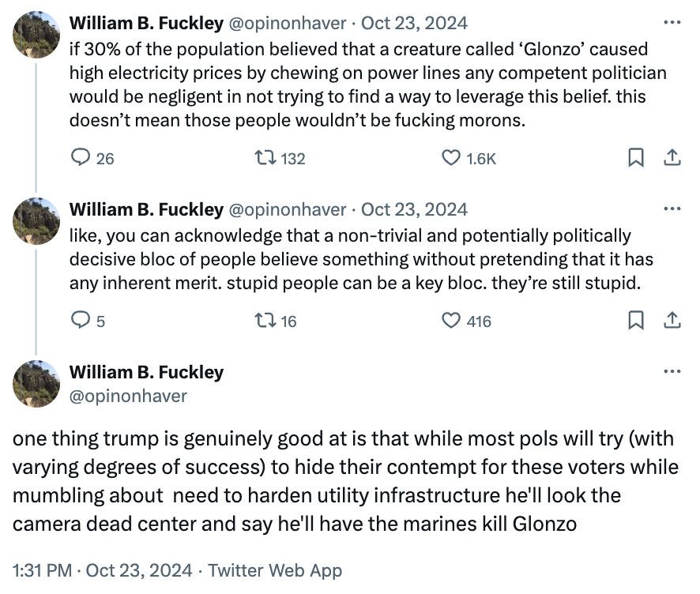700x594 pixels.
Task: Reply to the 'stupid people' tweet
Action: (x=82, y=321)
